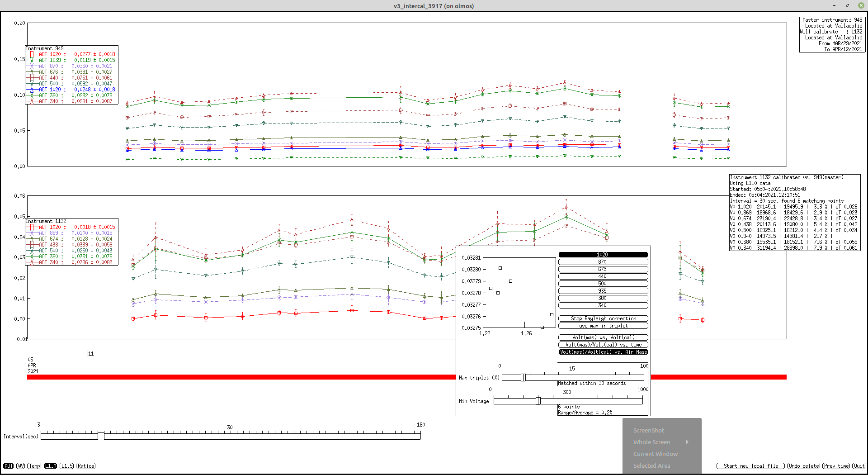The height and width of the screenshot is (475, 868).
Task: Click 'AOT 1639' entry in Instrument 949 legend
Action: click(71, 60)
